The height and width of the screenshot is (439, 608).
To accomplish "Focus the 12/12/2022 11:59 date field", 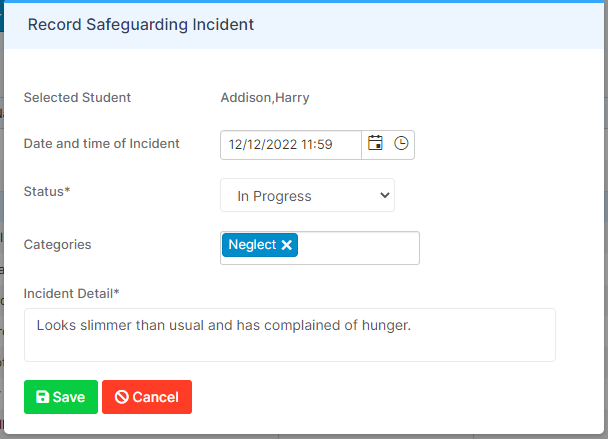I will 291,145.
